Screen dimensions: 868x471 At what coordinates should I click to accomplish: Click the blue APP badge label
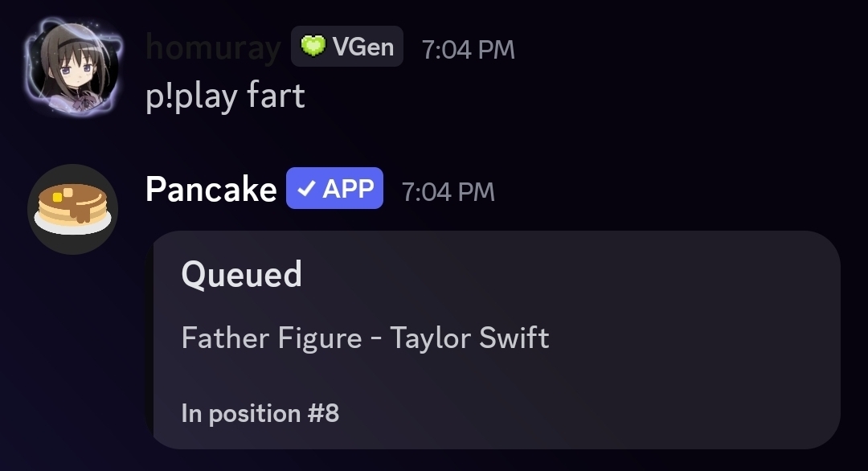click(x=348, y=189)
